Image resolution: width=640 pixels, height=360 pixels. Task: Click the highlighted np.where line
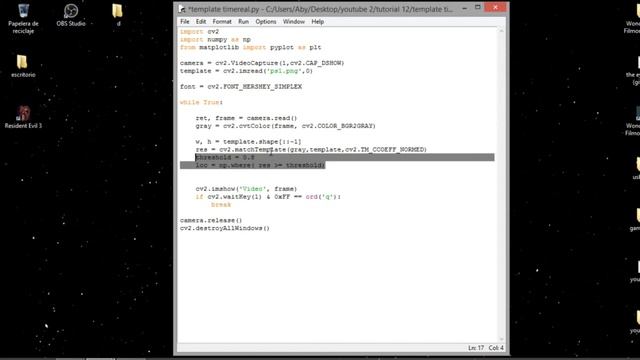(260, 165)
